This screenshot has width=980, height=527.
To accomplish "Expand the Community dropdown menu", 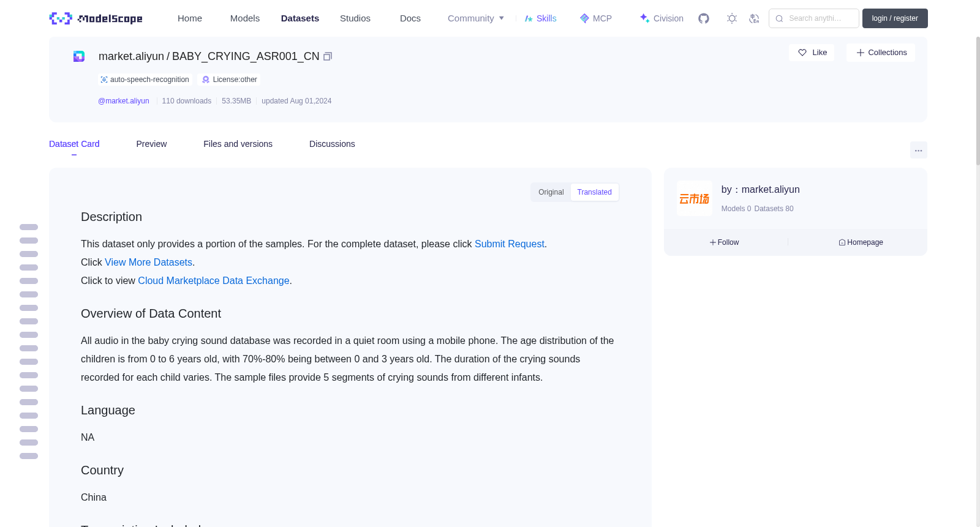I will pyautogui.click(x=476, y=18).
